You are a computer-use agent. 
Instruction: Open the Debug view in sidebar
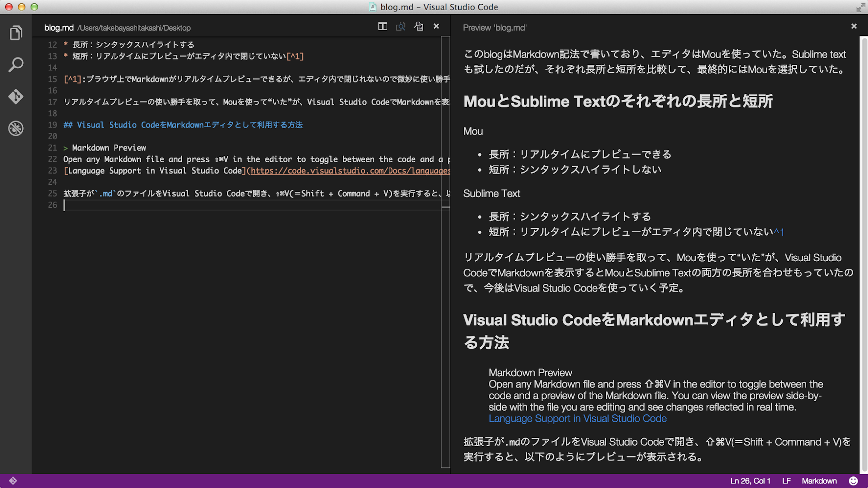coord(16,128)
